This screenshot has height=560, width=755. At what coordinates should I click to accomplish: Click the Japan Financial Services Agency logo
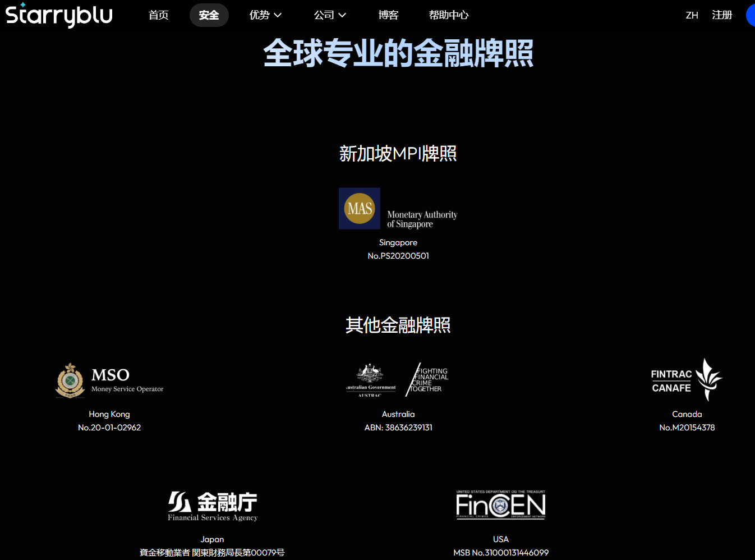pyautogui.click(x=213, y=506)
